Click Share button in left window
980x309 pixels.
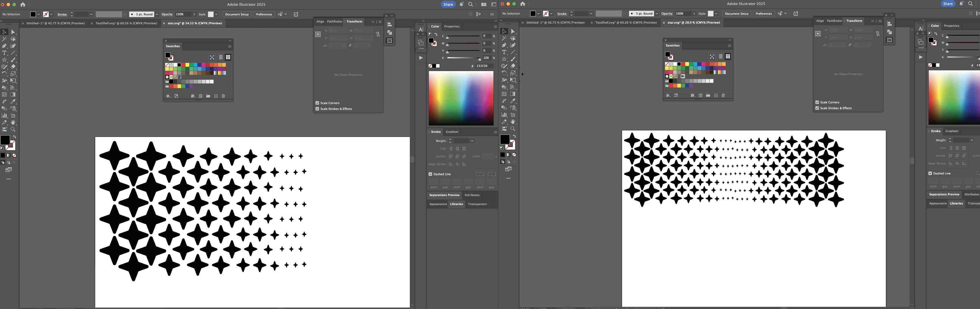pyautogui.click(x=448, y=4)
